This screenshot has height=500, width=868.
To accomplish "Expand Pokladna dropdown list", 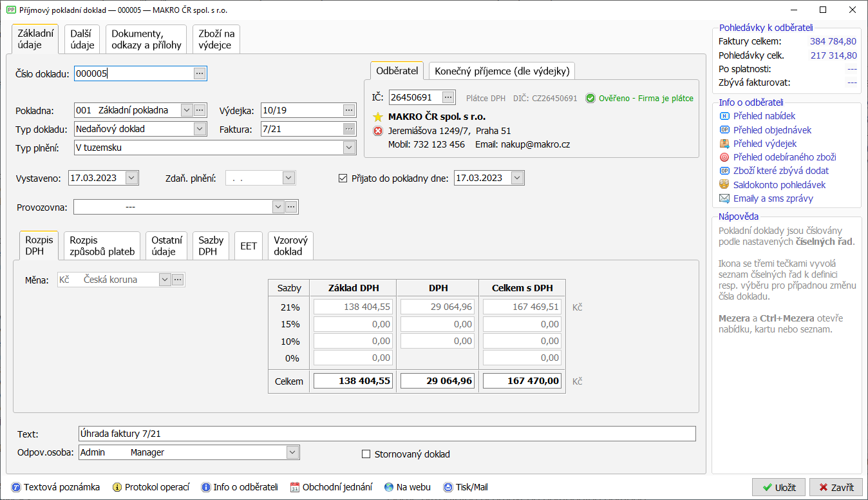I will [187, 110].
